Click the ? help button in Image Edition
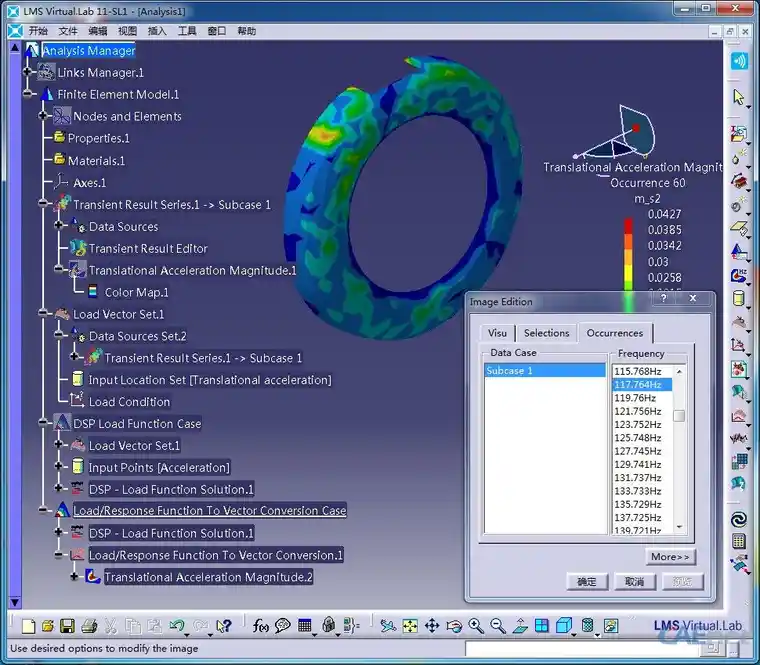The image size is (760, 665). (664, 299)
